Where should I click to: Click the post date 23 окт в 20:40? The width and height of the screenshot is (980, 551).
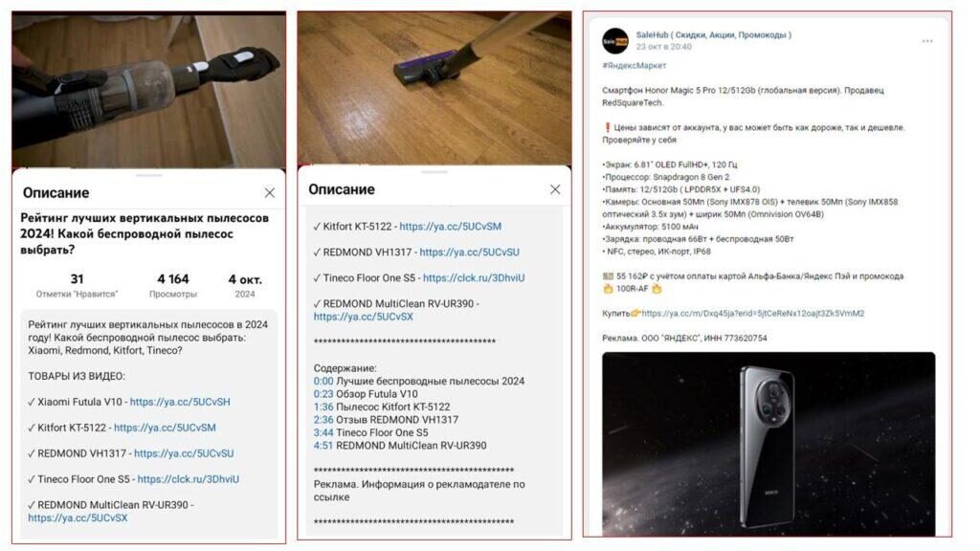664,46
